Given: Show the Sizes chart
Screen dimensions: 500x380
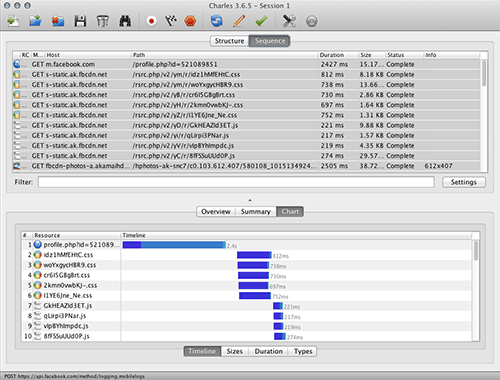Looking at the screenshot, I should click(x=235, y=351).
